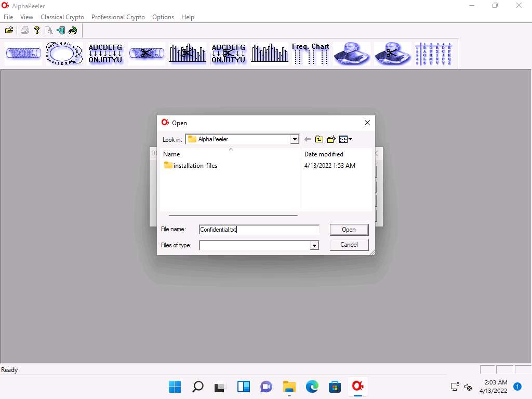Image resolution: width=532 pixels, height=399 pixels.
Task: Click the portrait with scissors icon
Action: coord(392,54)
